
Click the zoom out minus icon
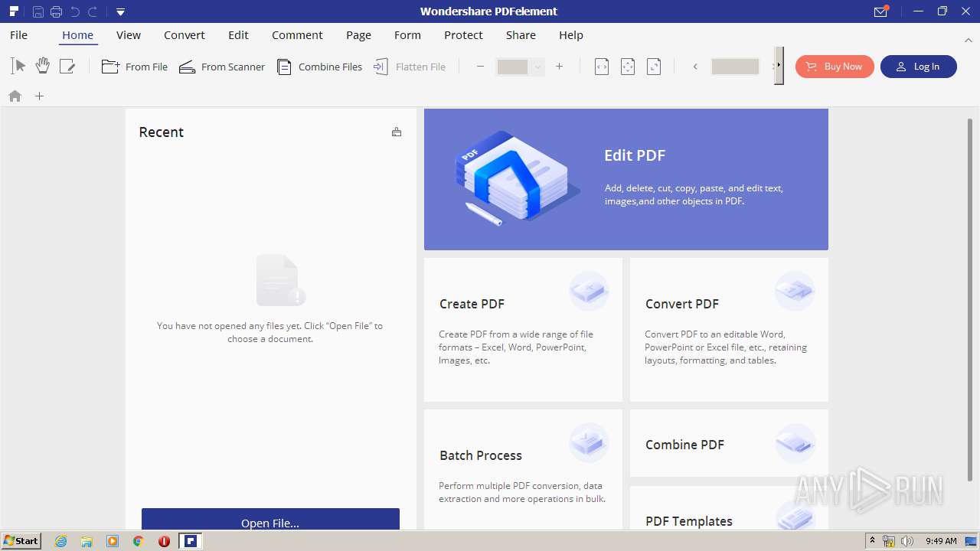pos(481,67)
